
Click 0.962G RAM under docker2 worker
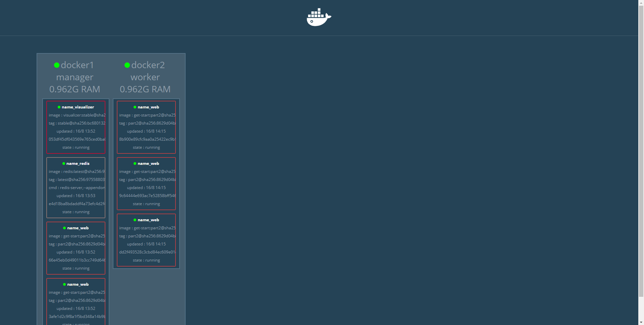click(x=145, y=89)
